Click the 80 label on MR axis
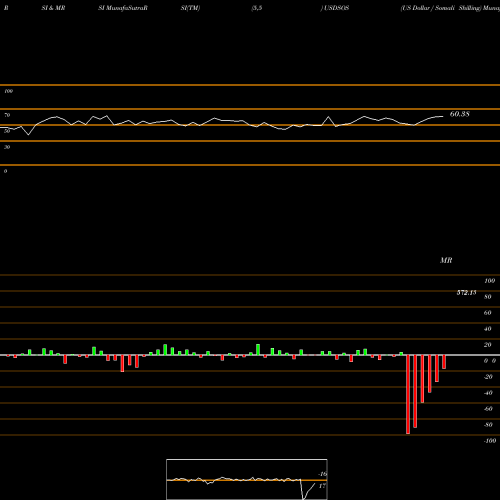The image size is (500, 500). (x=488, y=297)
